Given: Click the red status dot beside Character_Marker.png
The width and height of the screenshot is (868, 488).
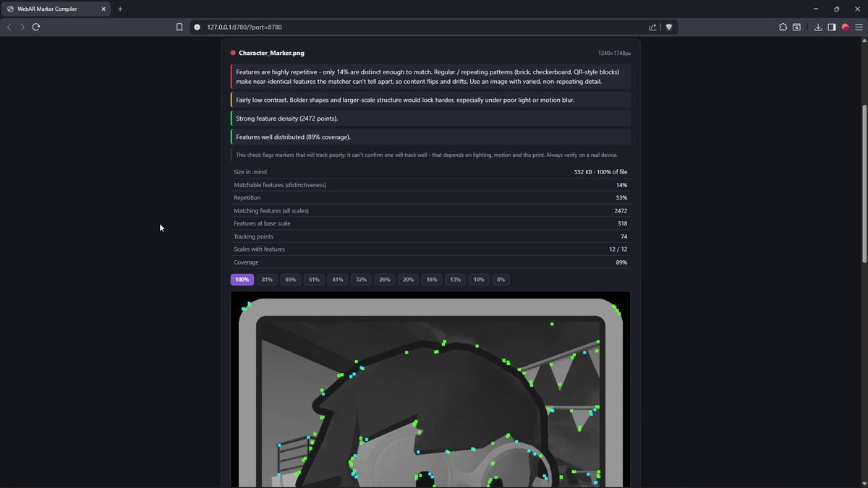Looking at the screenshot, I should pos(233,53).
